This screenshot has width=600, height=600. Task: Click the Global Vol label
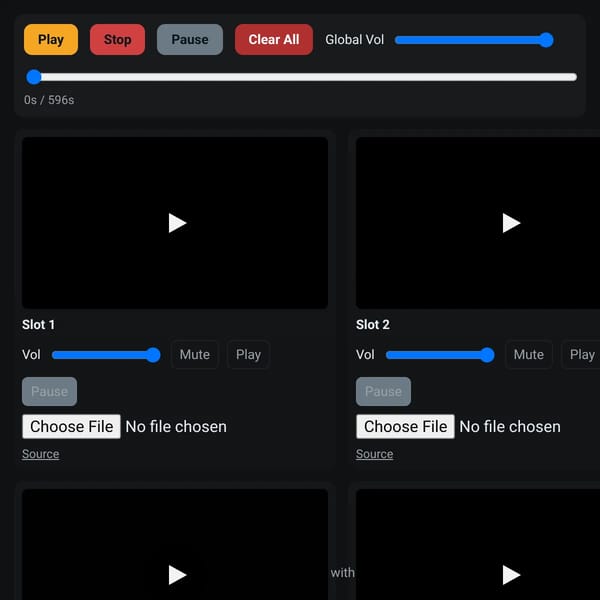coord(354,40)
